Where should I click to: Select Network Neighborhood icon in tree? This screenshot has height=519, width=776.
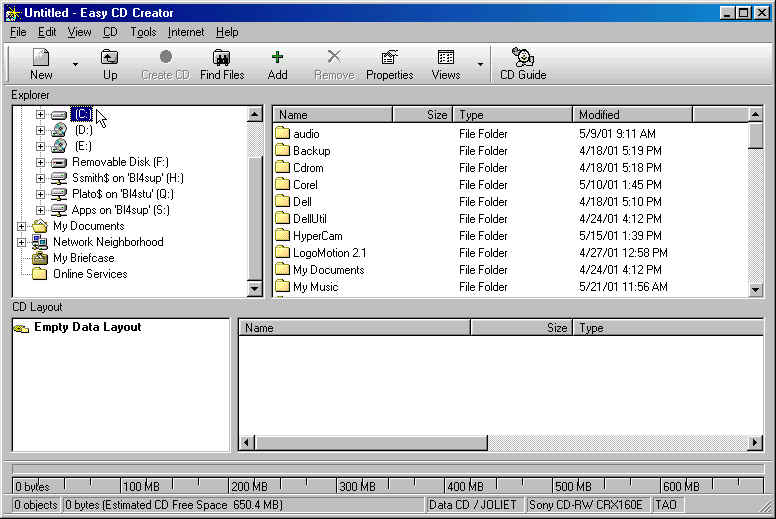[x=40, y=242]
